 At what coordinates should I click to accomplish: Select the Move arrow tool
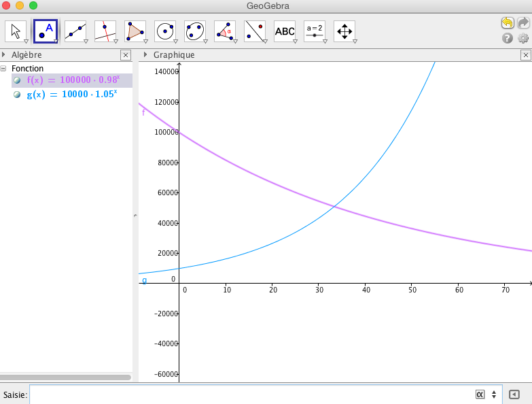(x=16, y=31)
